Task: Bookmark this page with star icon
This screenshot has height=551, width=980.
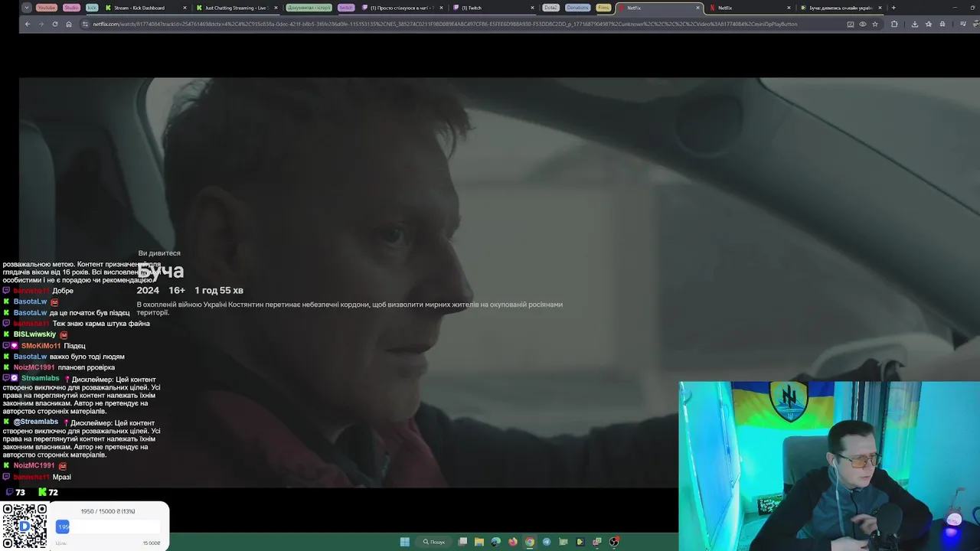Action: coord(875,24)
